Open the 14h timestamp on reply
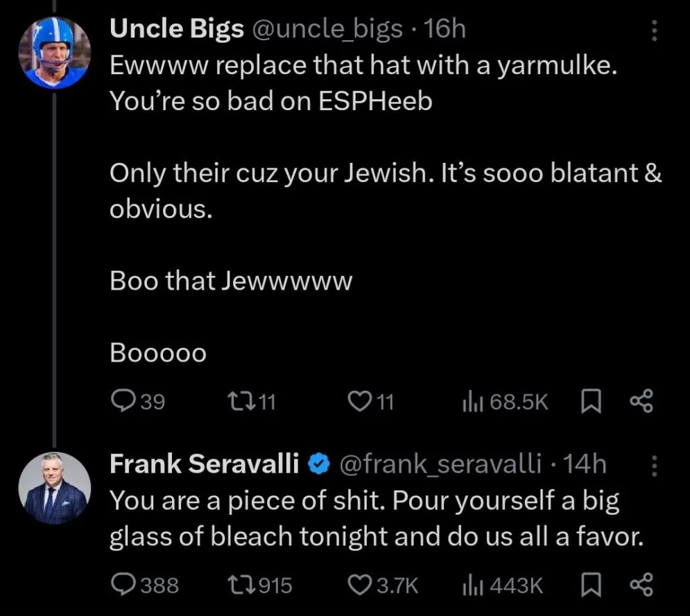This screenshot has width=690, height=616. [585, 464]
